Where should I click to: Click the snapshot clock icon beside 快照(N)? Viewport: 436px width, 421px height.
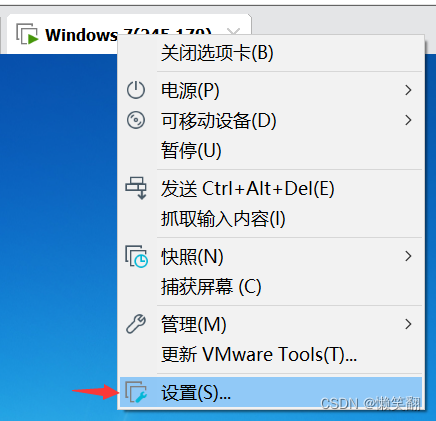(x=136, y=256)
